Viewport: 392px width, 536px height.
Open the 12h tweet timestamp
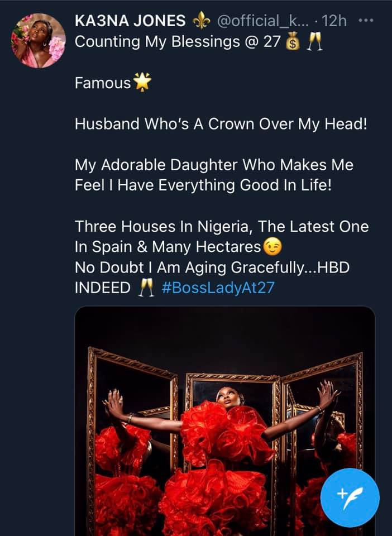(335, 21)
